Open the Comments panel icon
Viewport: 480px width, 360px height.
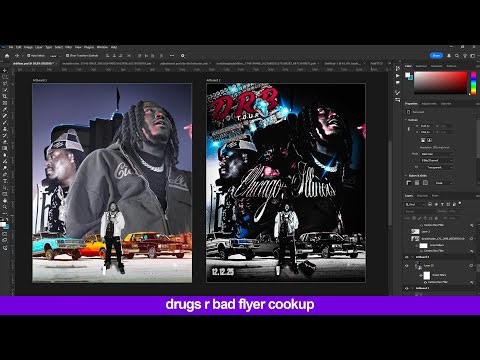[x=398, y=82]
